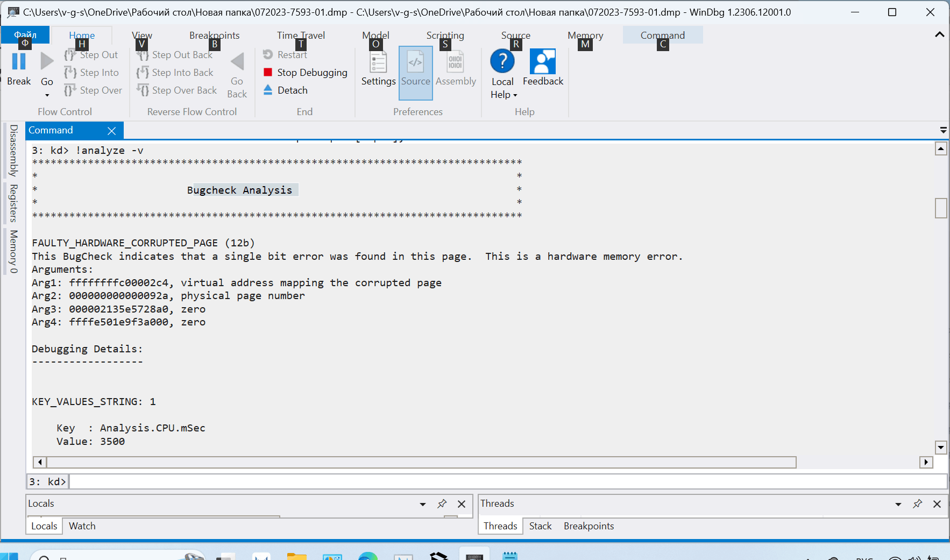Screen dimensions: 950x560
Task: Click the horizontal scrollbar thumb
Action: click(x=422, y=462)
